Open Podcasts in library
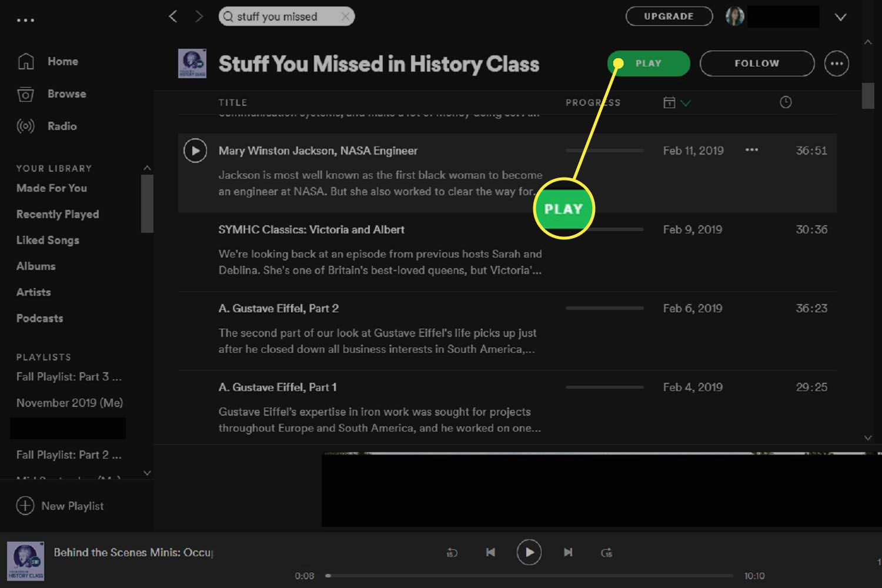This screenshot has height=588, width=882. (x=39, y=318)
